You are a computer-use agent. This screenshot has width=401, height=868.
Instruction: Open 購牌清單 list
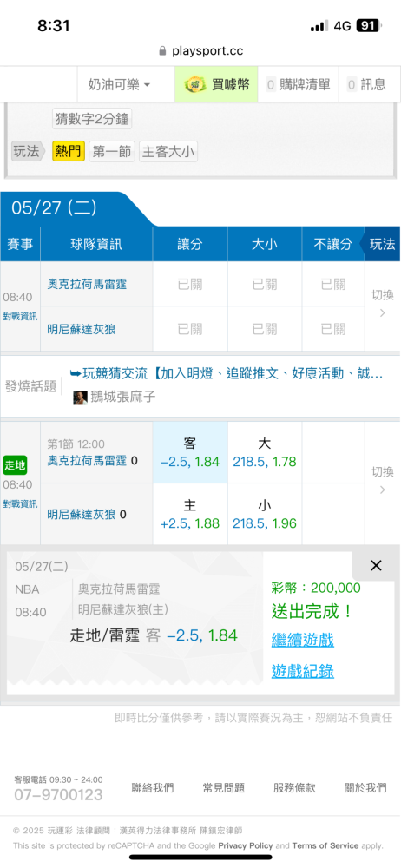tap(298, 85)
